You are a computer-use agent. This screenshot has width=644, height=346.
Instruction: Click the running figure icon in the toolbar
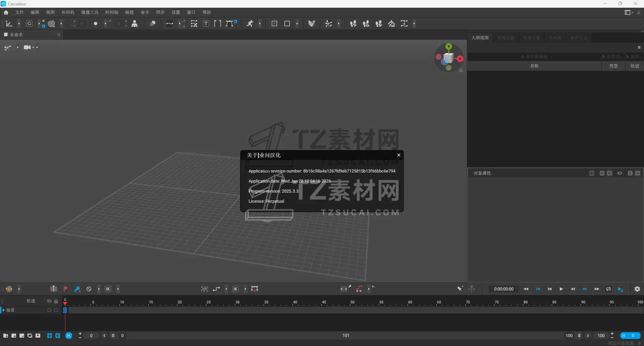(250, 23)
